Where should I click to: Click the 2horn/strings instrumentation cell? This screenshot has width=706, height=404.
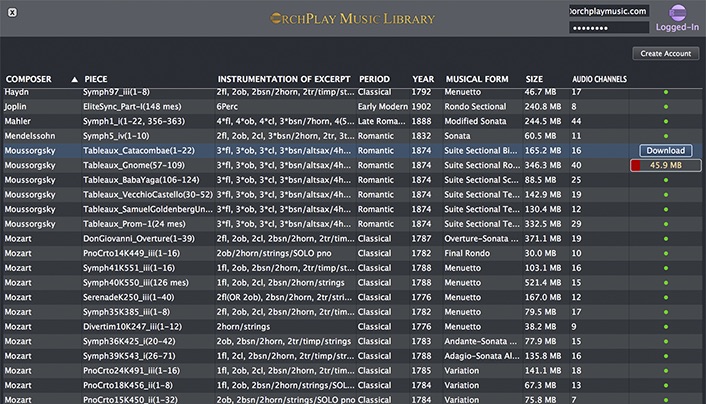click(x=243, y=327)
